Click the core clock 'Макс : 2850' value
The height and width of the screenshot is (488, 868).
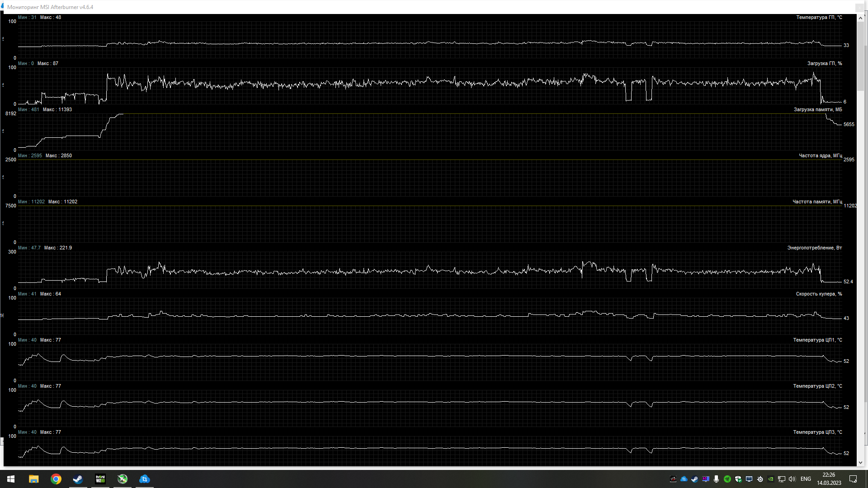[59, 156]
